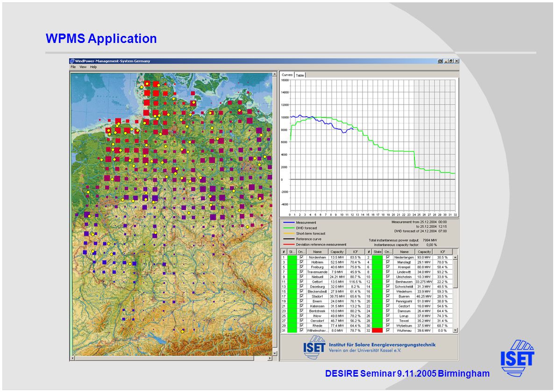Screen dimensions: 555x392
Task: Click the station table scrollbar thumb
Action: tap(455, 274)
